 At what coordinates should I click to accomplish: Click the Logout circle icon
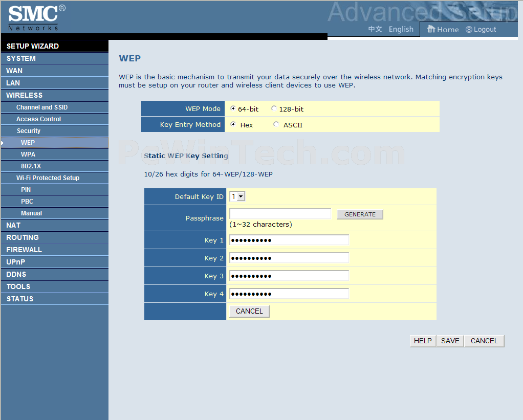469,30
